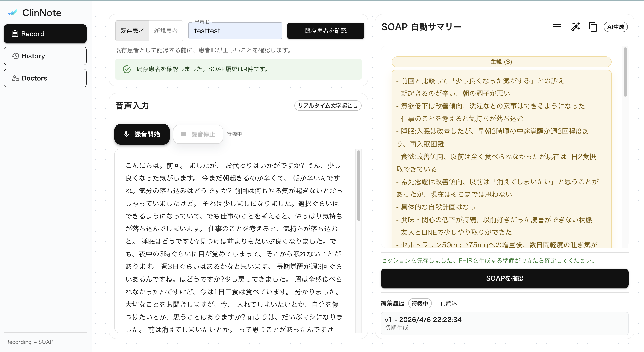This screenshot has height=352, width=644.
Task: Click the SOAPを確認 button
Action: coord(505,278)
